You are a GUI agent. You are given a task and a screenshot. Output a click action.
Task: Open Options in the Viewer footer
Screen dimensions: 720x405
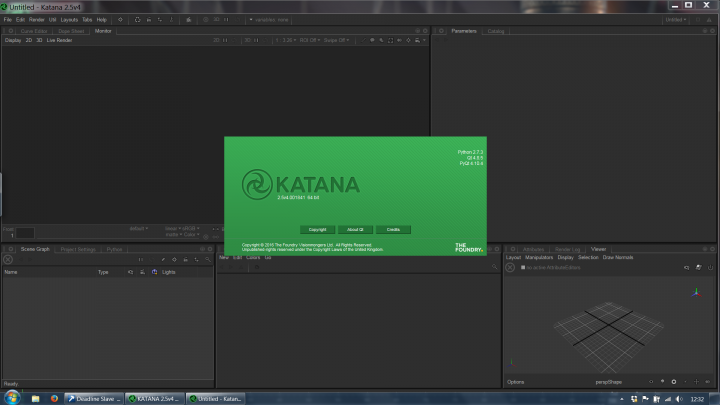point(516,382)
